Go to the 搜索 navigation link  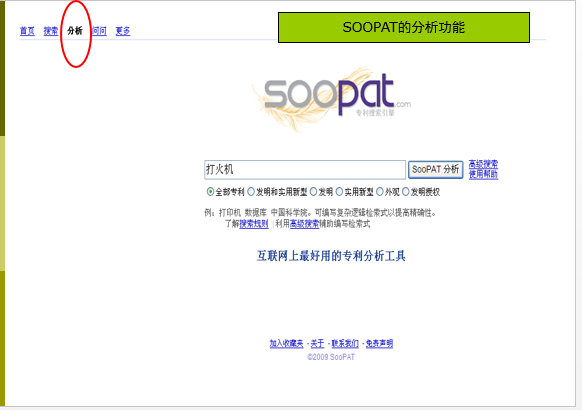51,31
